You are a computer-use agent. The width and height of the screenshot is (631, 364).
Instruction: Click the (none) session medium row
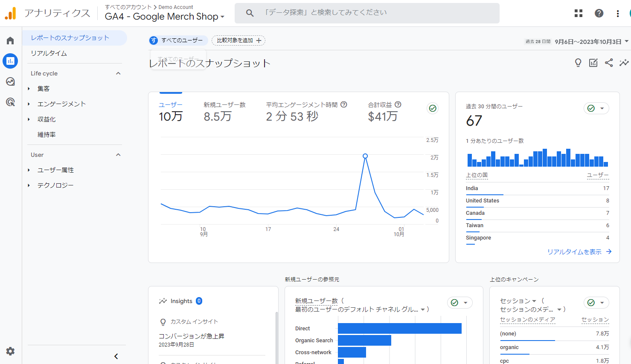tap(554, 334)
